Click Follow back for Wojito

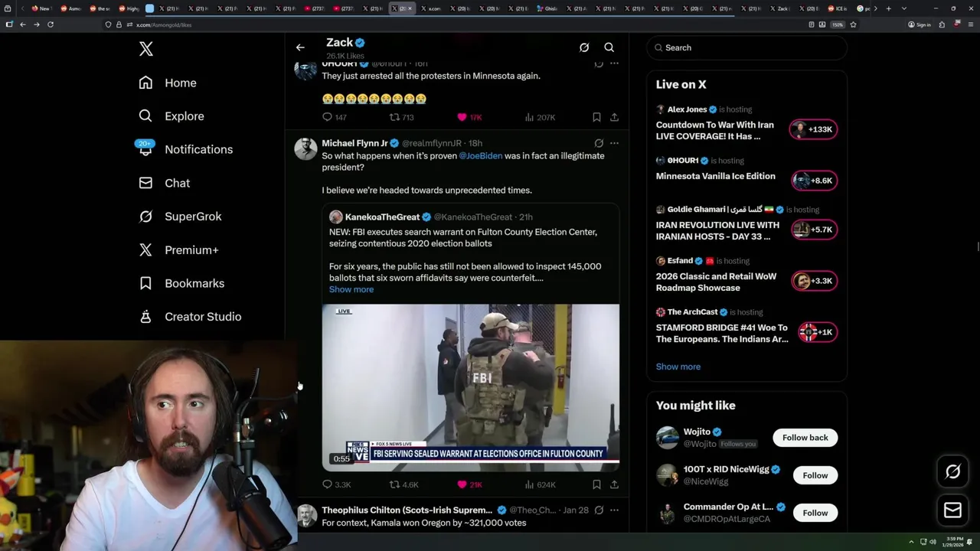tap(805, 438)
